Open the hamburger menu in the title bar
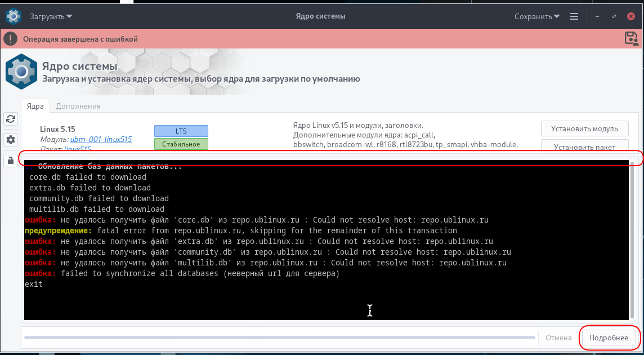 point(574,16)
